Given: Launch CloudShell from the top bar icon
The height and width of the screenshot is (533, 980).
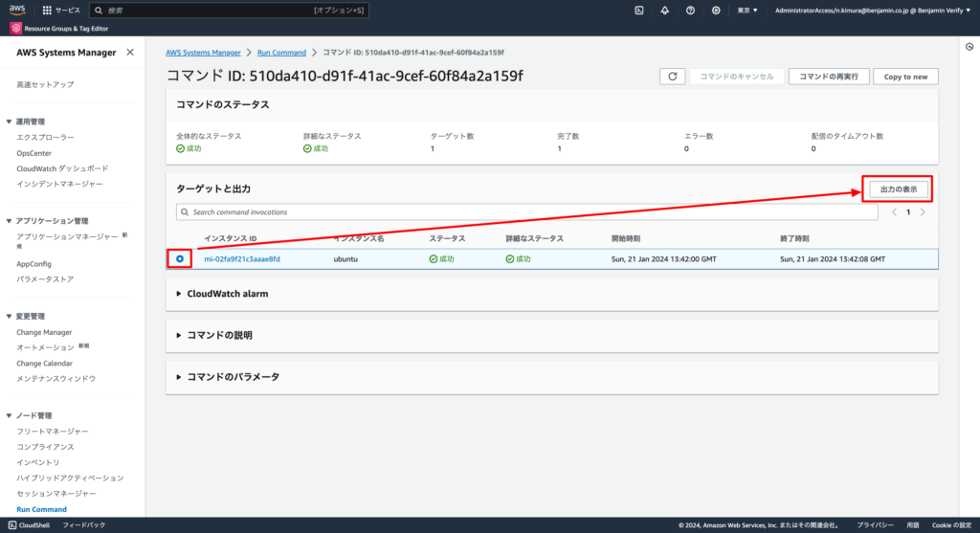Looking at the screenshot, I should click(638, 10).
